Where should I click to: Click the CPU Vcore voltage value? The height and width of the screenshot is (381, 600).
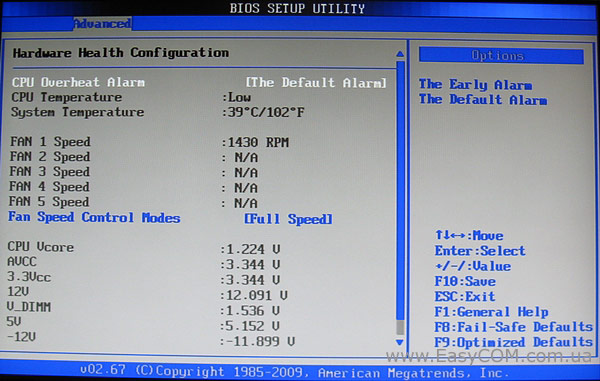250,249
